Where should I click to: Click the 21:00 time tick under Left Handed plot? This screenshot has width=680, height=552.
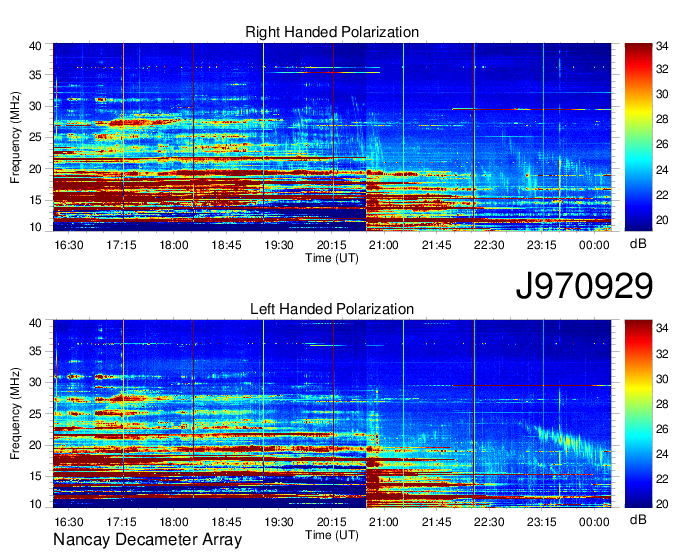pos(384,522)
